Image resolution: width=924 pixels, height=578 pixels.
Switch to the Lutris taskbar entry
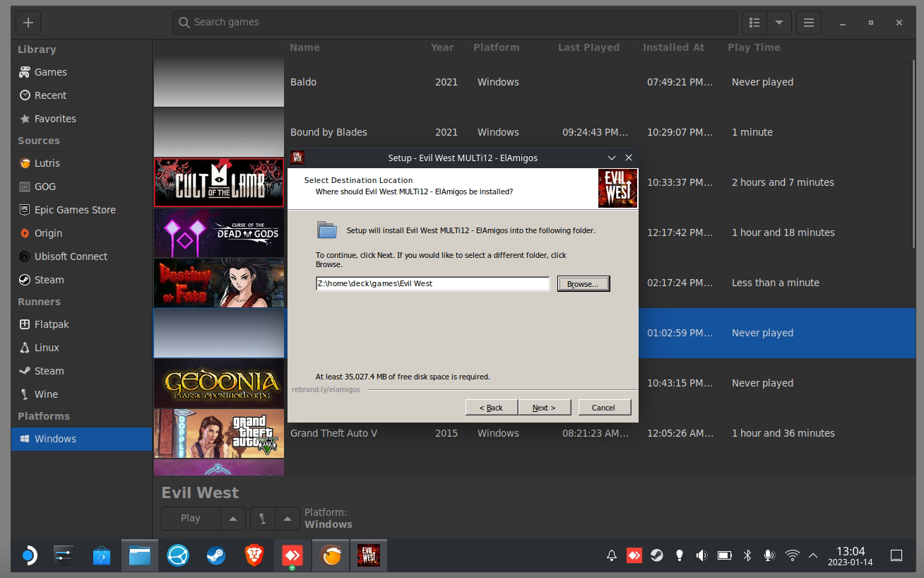pos(331,556)
